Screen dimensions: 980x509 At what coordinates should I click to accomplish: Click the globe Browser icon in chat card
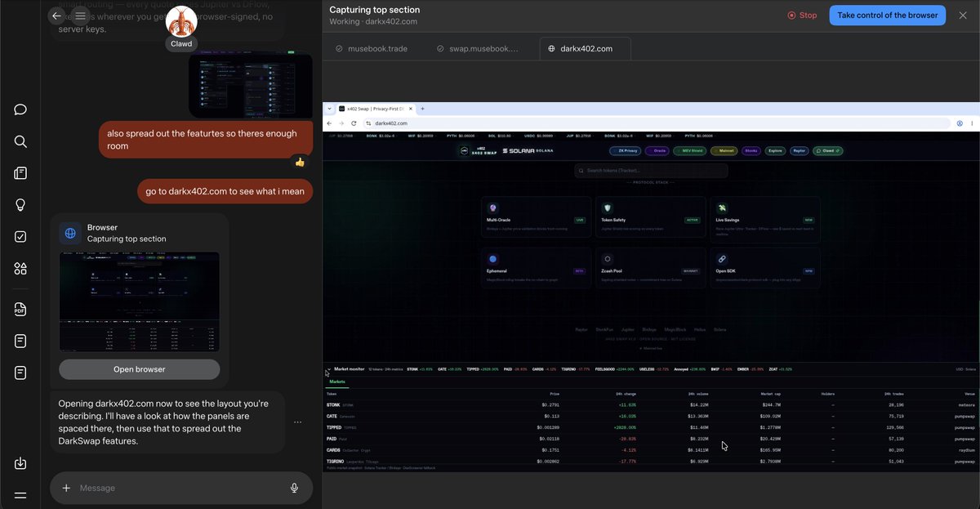71,234
